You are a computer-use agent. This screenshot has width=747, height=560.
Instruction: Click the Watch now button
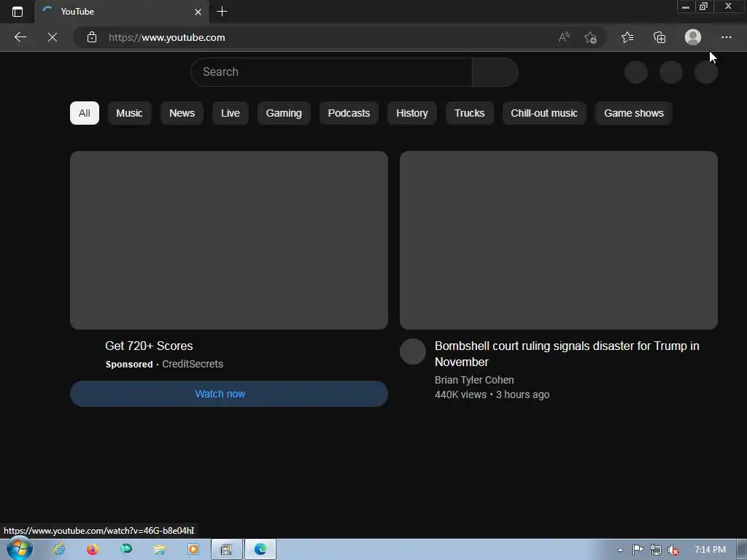pos(228,394)
